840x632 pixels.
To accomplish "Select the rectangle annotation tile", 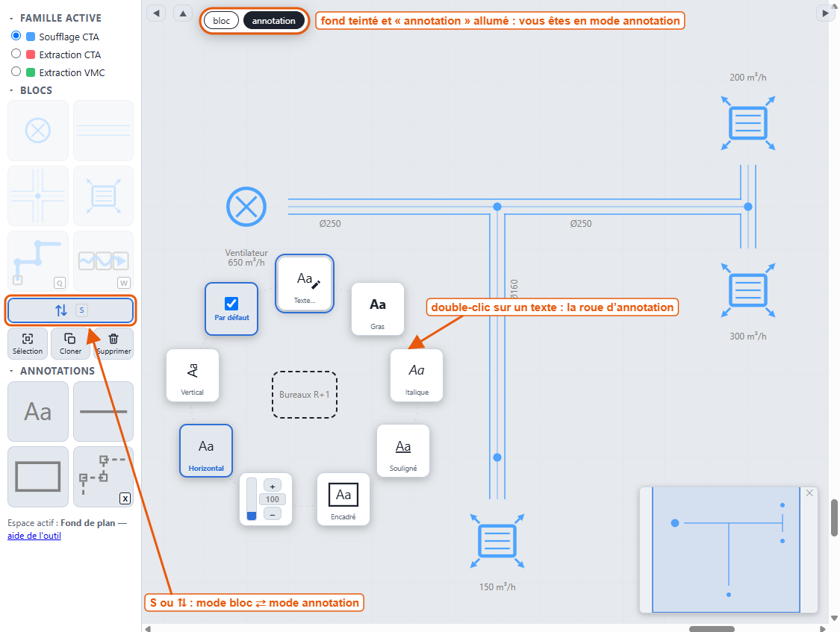I will [x=38, y=477].
